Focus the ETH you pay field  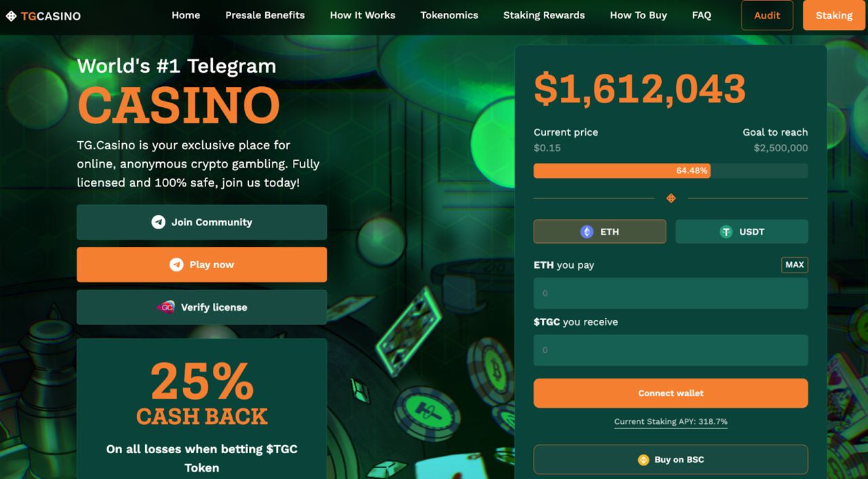tap(671, 293)
